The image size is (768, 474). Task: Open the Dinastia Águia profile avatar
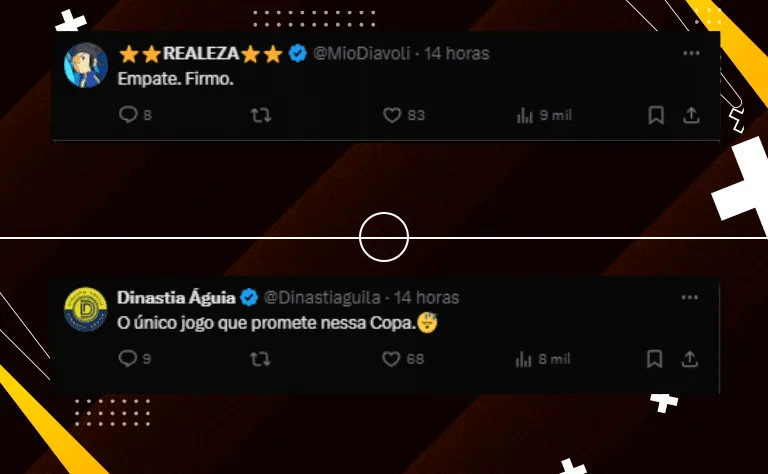tap(86, 309)
